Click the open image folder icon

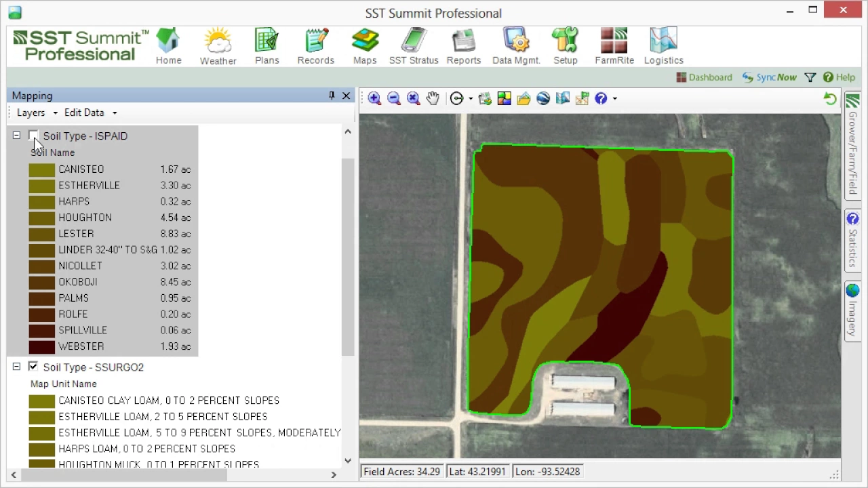[x=524, y=99]
